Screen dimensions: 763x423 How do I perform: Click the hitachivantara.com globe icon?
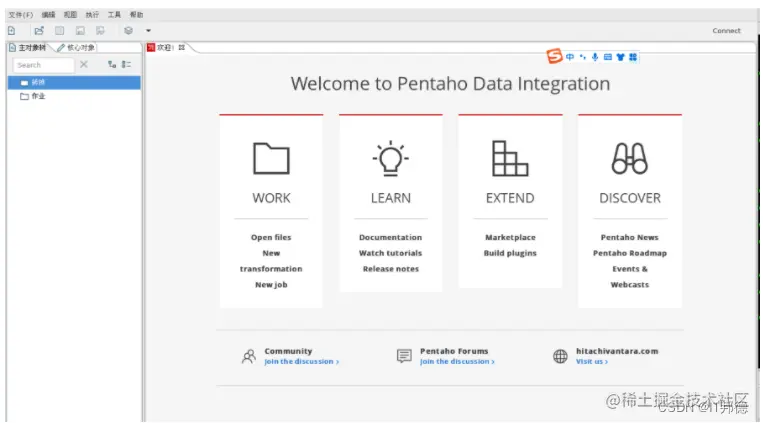pyautogui.click(x=560, y=356)
